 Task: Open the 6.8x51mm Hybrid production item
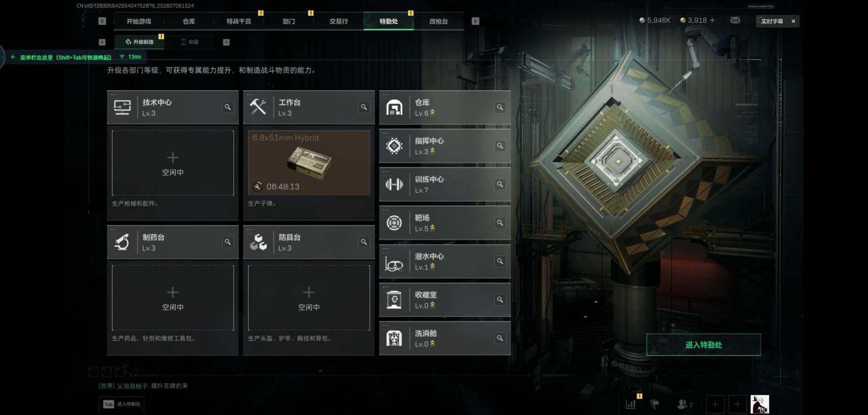point(309,163)
